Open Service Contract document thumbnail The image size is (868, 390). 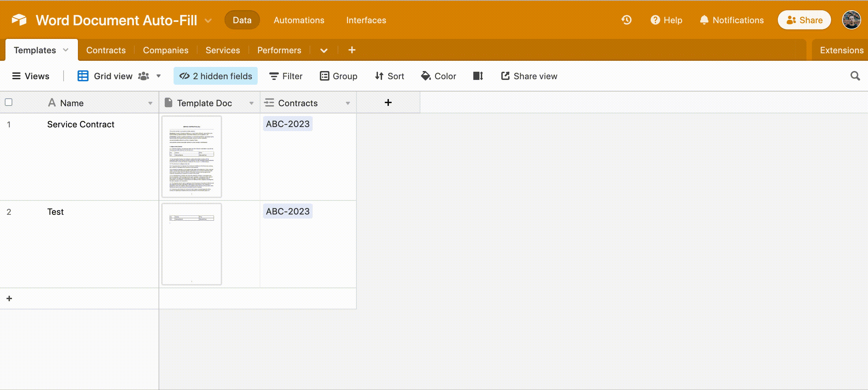192,157
